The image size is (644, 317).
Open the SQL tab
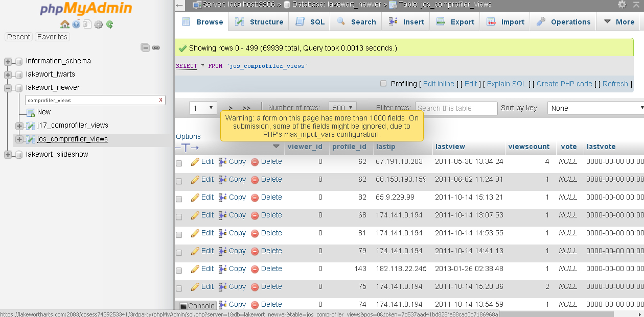point(310,22)
